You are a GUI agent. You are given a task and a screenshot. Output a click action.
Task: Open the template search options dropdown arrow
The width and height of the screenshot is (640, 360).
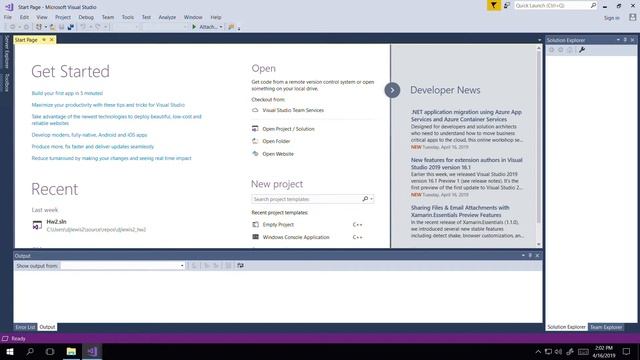[371, 199]
